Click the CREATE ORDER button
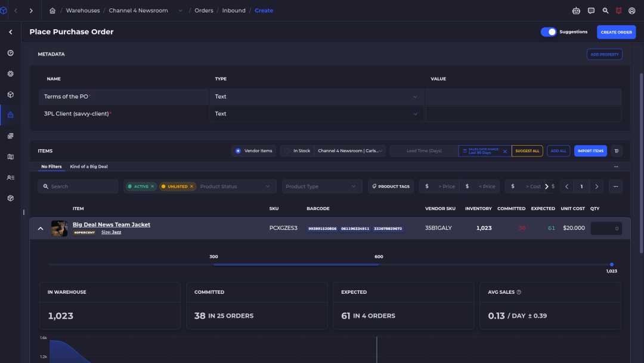The height and width of the screenshot is (363, 644). [616, 32]
